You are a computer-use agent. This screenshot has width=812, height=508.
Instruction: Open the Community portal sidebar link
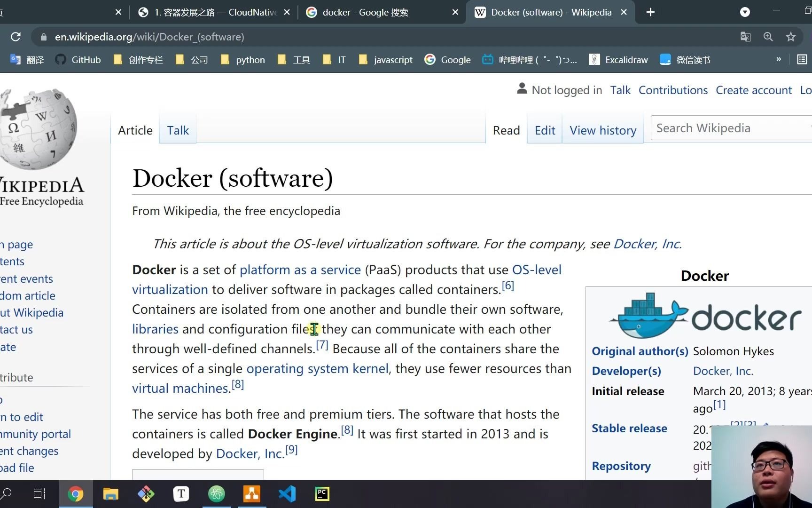click(35, 434)
